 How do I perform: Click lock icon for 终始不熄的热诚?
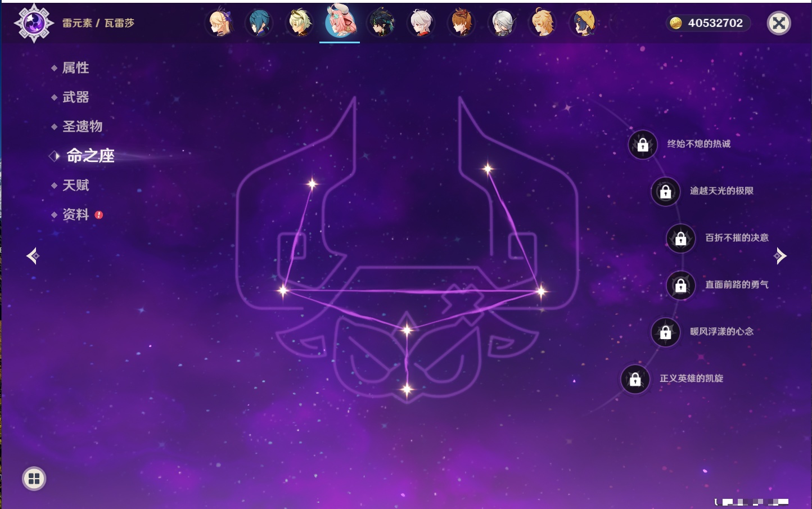(643, 145)
